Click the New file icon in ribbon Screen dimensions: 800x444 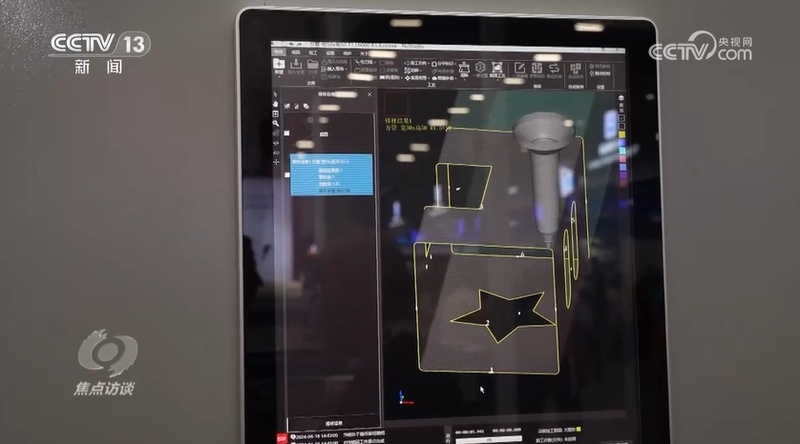point(279,62)
